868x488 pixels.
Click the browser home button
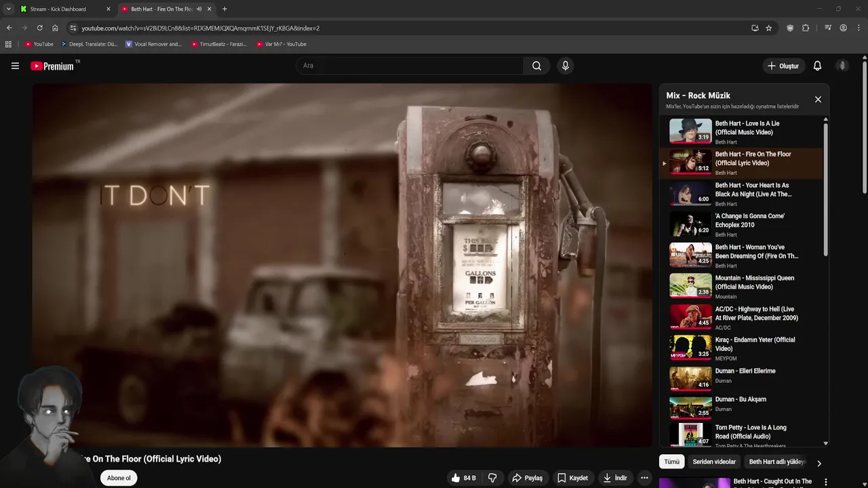point(55,28)
